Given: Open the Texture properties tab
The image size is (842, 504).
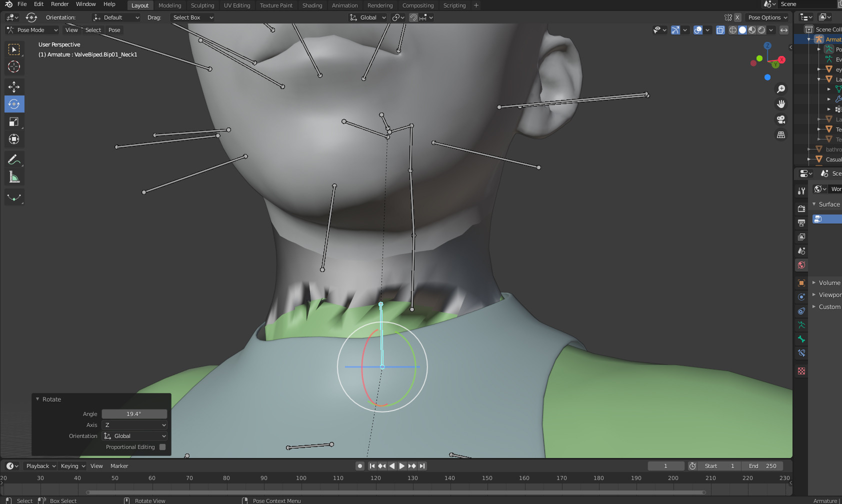Looking at the screenshot, I should pos(801,371).
